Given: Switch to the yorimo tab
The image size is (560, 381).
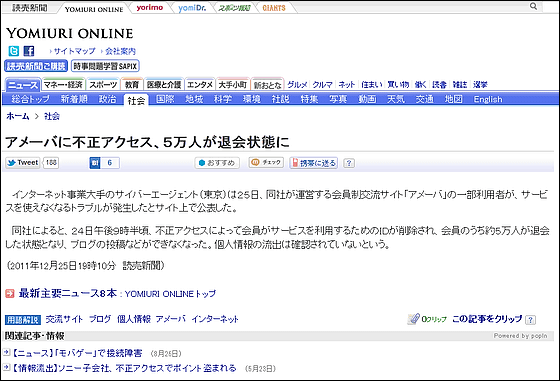Looking at the screenshot, I should coord(150,7).
